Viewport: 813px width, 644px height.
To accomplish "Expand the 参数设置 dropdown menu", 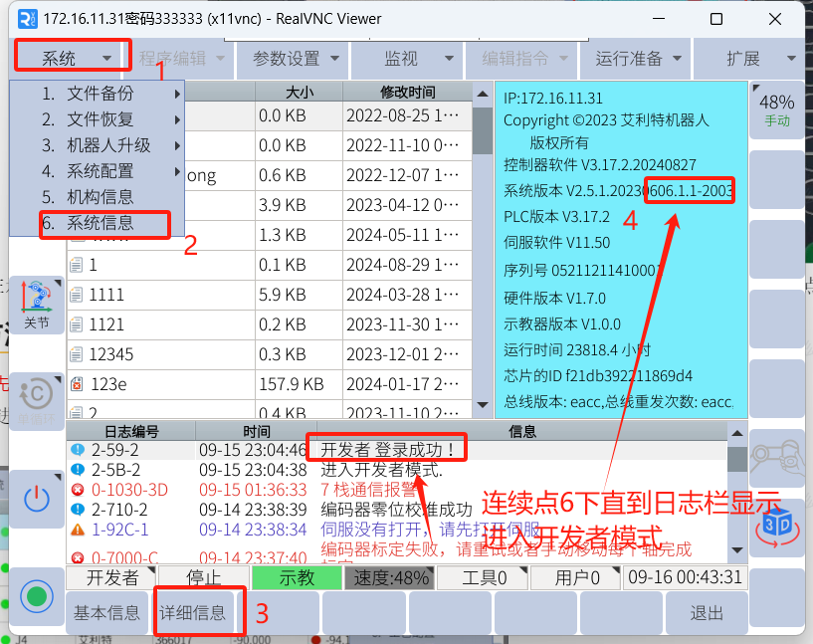I will [296, 59].
